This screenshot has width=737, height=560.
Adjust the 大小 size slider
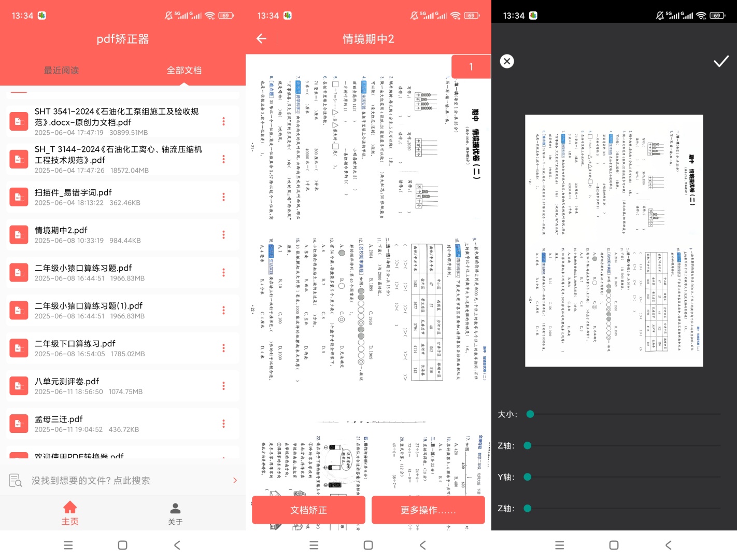pyautogui.click(x=530, y=414)
